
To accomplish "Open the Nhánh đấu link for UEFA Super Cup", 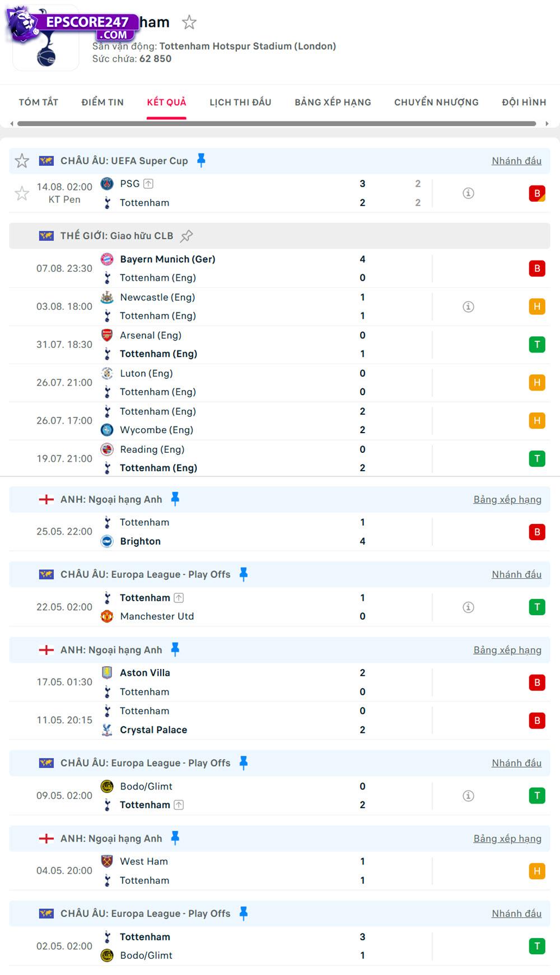I will point(516,161).
